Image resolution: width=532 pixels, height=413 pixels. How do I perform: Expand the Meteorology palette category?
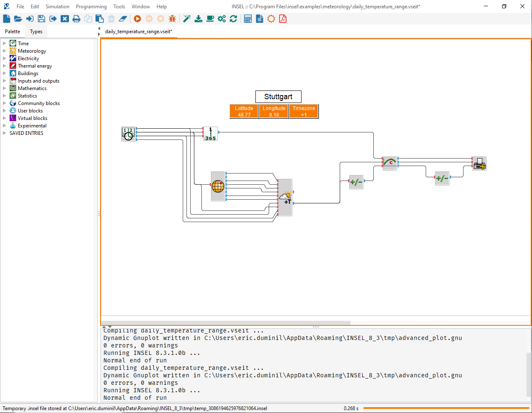[x=5, y=51]
